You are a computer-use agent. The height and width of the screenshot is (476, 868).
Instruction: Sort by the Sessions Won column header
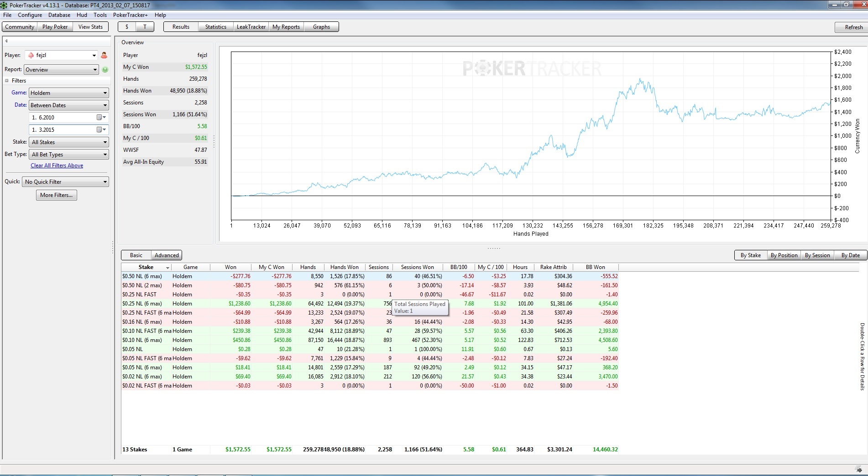click(418, 267)
